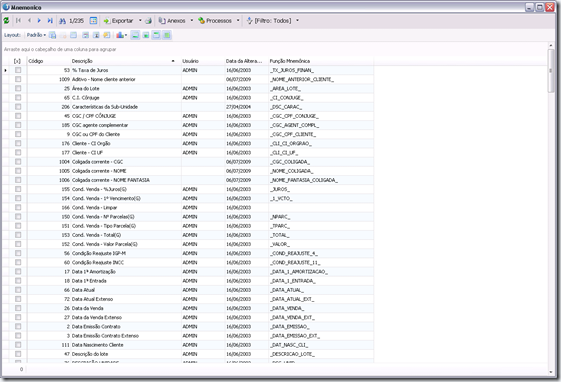The height and width of the screenshot is (382, 561).
Task: Click the save layout icon
Action: [x=53, y=35]
